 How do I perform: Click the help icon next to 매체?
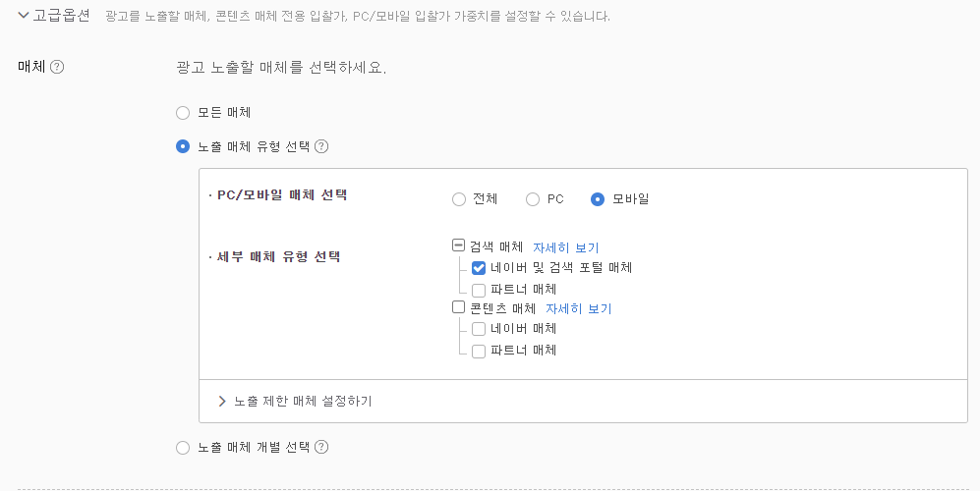tap(57, 67)
